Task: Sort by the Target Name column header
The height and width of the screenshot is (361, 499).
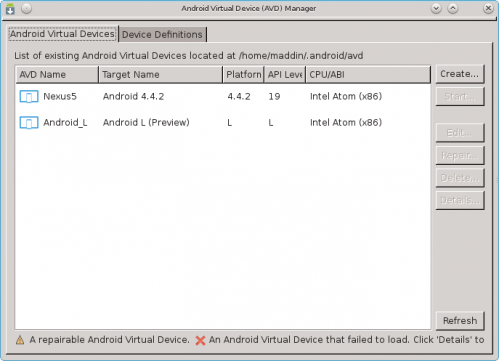Action: point(161,74)
